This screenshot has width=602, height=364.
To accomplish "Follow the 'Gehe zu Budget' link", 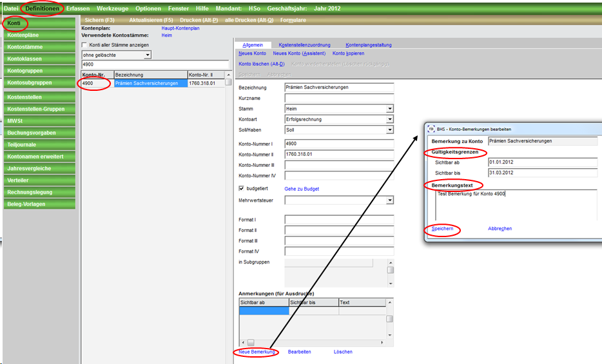I will (x=302, y=189).
